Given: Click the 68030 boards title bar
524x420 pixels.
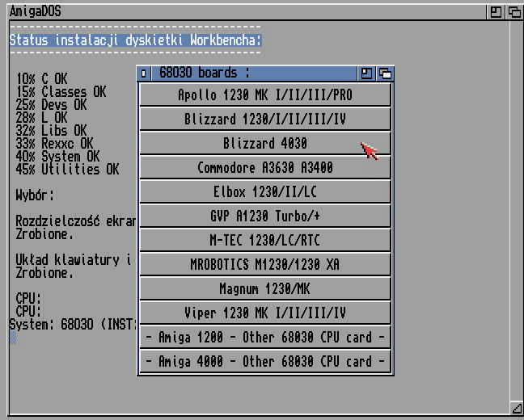Looking at the screenshot, I should (x=254, y=73).
